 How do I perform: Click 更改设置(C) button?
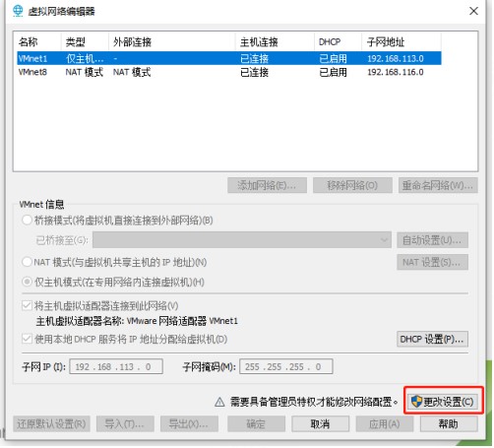443,402
